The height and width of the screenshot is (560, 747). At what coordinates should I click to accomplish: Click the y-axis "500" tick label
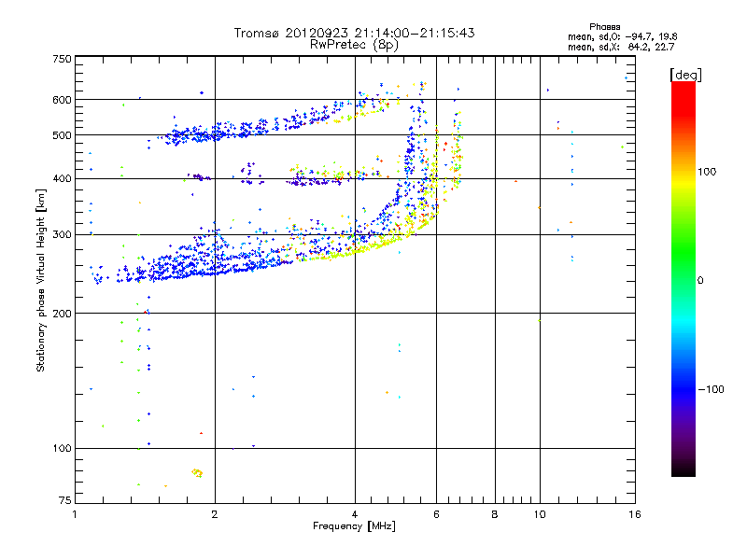click(x=62, y=135)
